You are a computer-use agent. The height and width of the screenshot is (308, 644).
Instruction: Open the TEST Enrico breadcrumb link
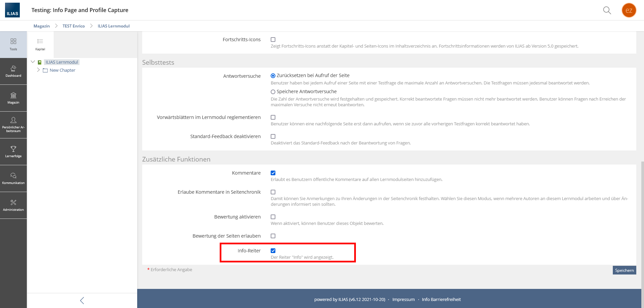[x=73, y=26]
